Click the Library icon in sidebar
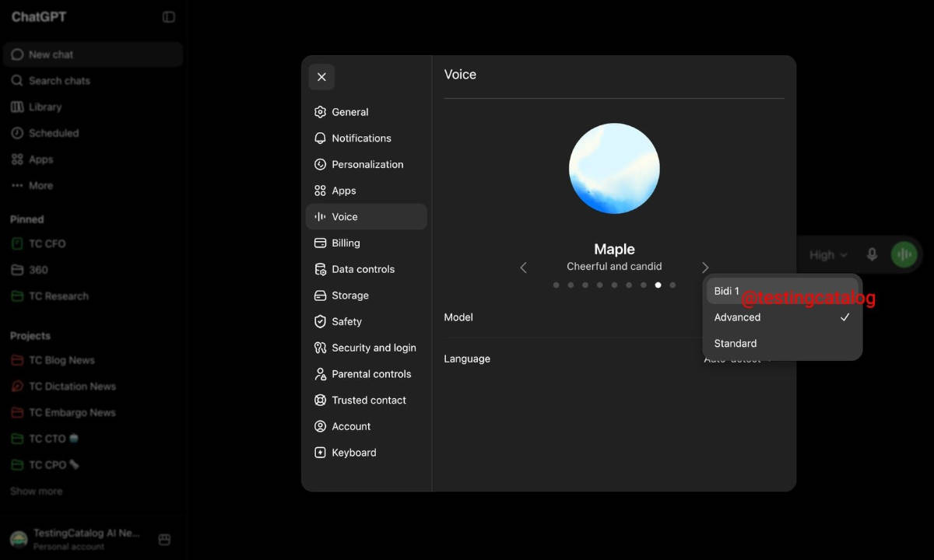Viewport: 934px width, 560px height. [17, 107]
